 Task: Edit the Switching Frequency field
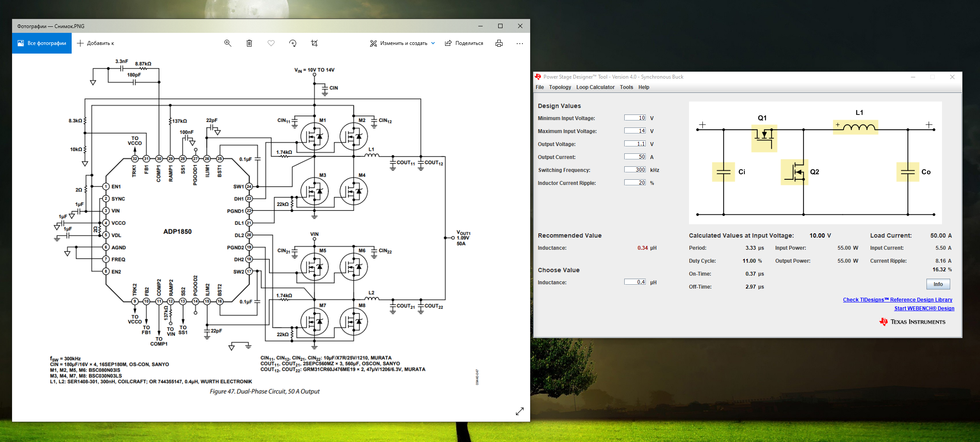point(635,170)
